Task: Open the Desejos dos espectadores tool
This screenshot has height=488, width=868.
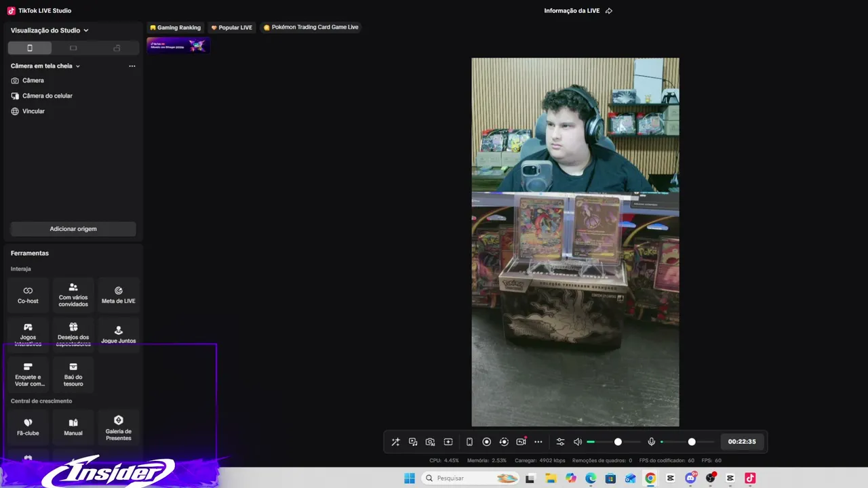Action: [x=73, y=334]
